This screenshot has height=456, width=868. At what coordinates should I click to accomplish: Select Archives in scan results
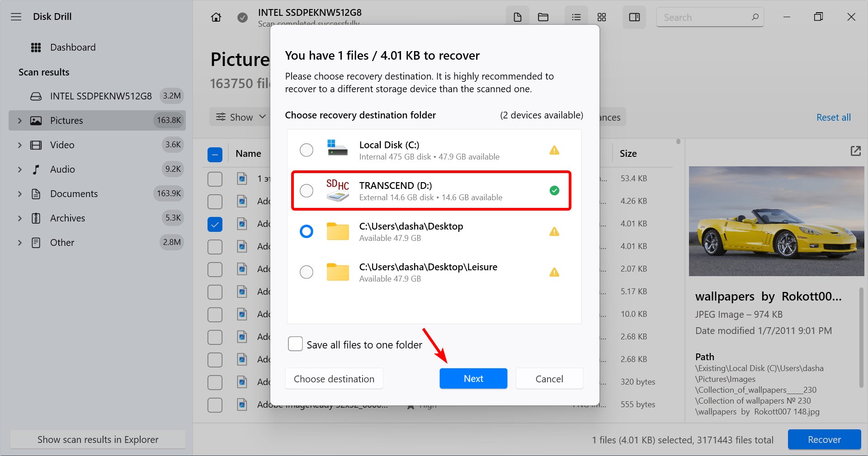pos(67,218)
